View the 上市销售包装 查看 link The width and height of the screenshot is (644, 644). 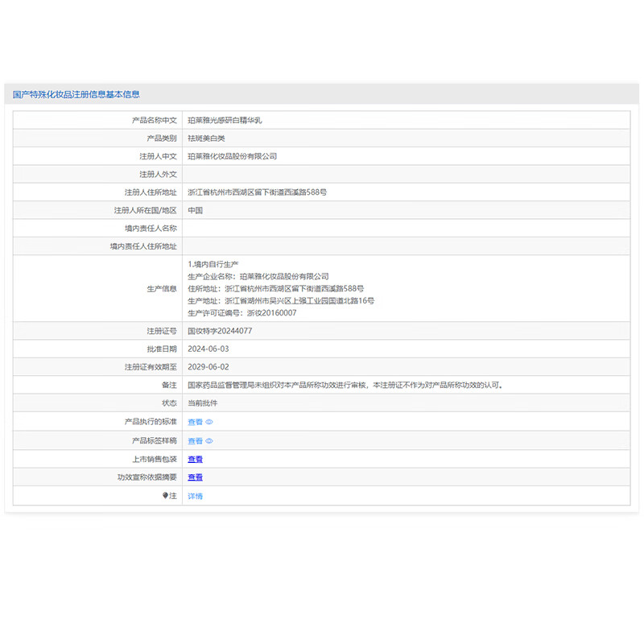[x=195, y=460]
